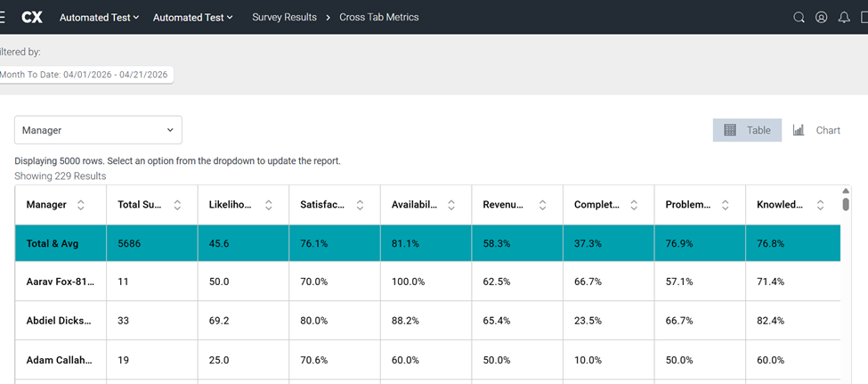Click the 81.1% availability value
Viewport: 868px width, 384px height.
coord(405,243)
